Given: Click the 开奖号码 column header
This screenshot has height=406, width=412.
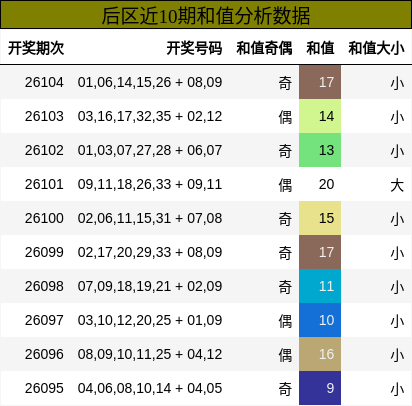Looking at the screenshot, I should 194,48.
